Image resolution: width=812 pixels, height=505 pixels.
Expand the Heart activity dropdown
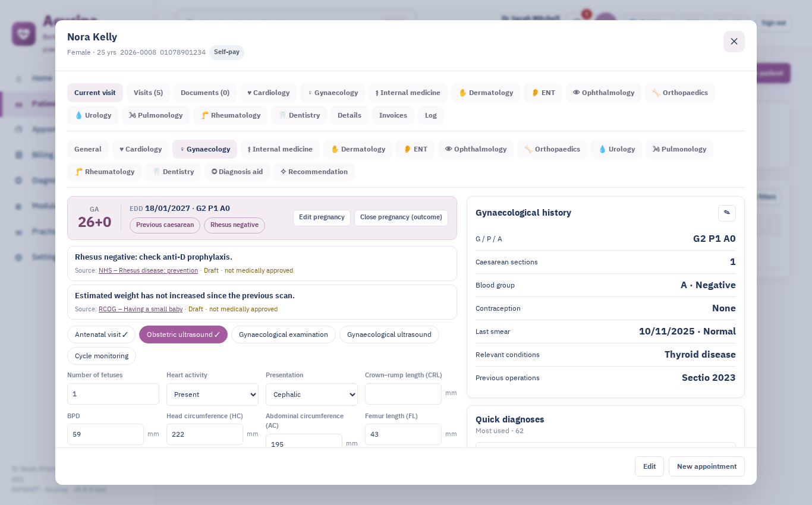(212, 394)
